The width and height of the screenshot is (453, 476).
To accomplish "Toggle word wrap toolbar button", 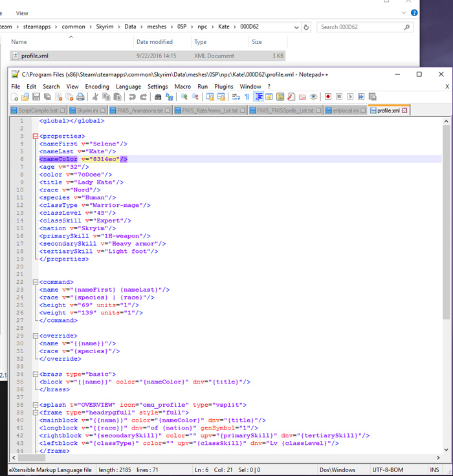I will coord(236,97).
